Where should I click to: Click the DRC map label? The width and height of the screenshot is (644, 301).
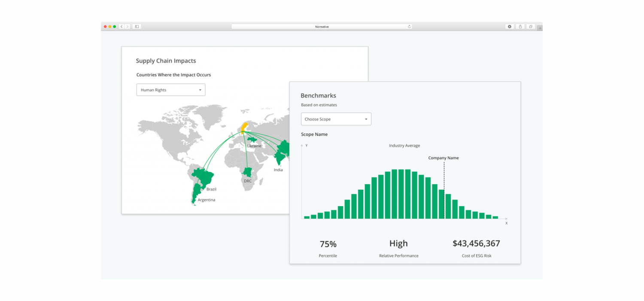(248, 181)
